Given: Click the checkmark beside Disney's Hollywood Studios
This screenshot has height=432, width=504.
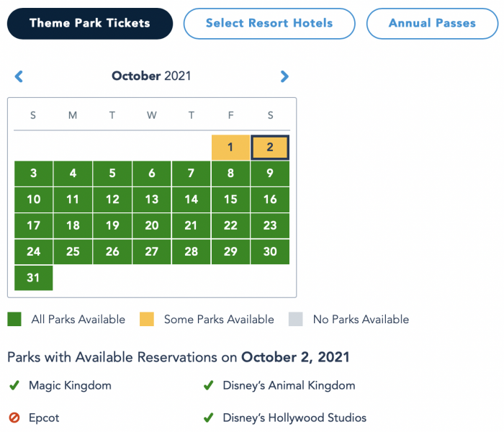Looking at the screenshot, I should (x=208, y=418).
